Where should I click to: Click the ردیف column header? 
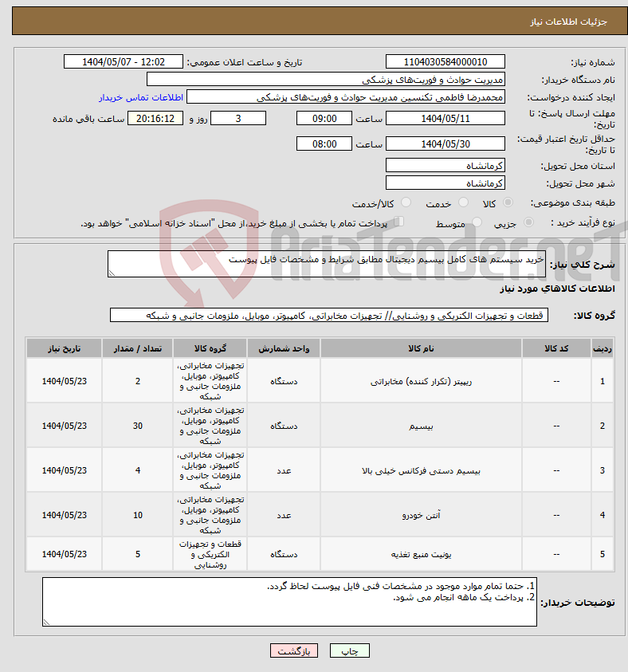click(602, 348)
